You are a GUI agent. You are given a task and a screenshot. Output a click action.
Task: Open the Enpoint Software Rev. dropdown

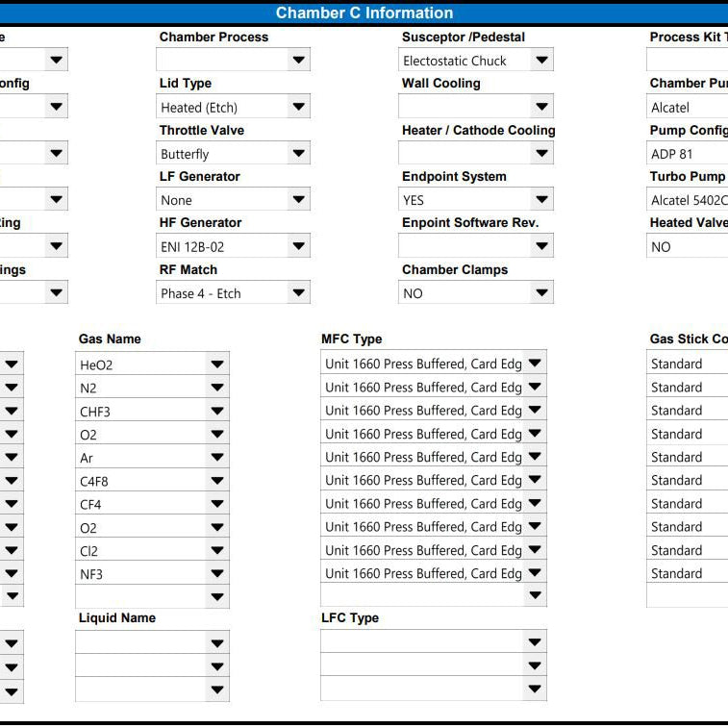pyautogui.click(x=476, y=246)
